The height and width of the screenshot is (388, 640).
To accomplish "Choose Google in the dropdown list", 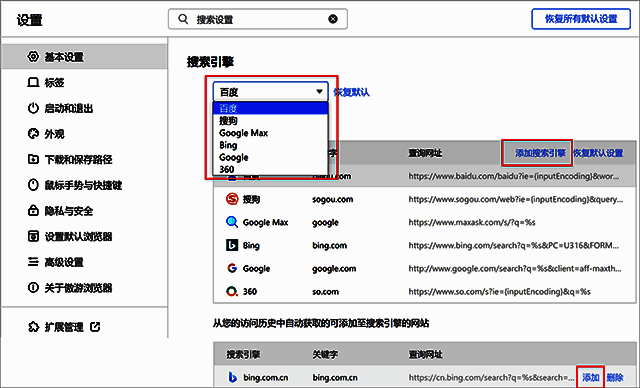I will 271,157.
